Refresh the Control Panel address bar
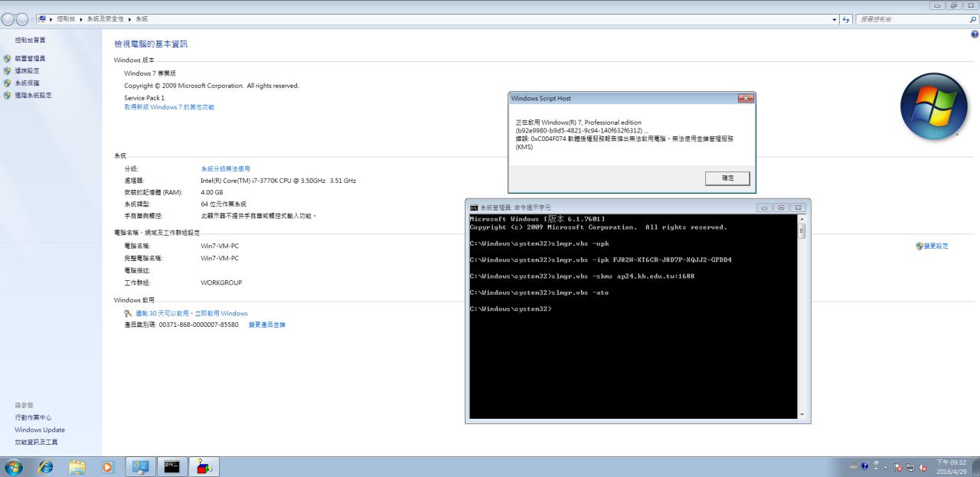 (846, 19)
